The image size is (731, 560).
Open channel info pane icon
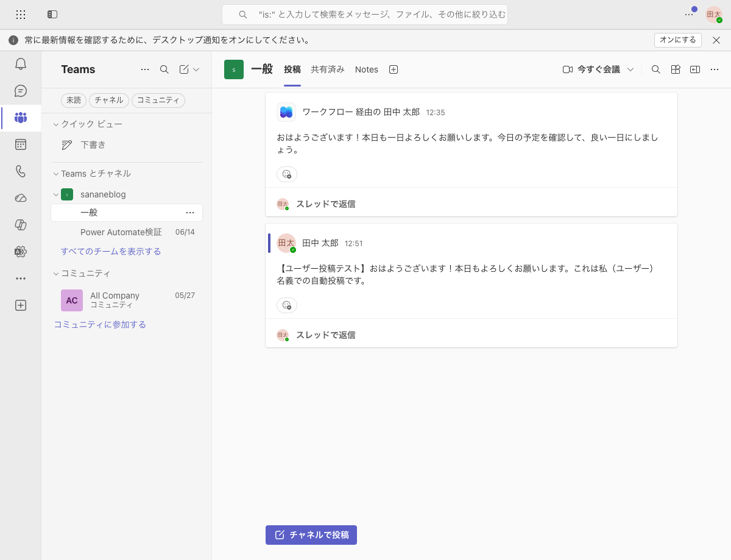[695, 69]
